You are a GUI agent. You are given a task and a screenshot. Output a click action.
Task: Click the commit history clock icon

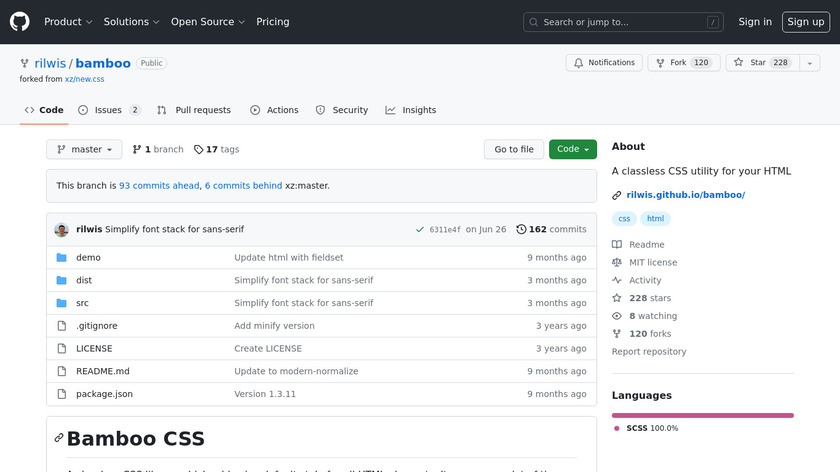tap(521, 229)
